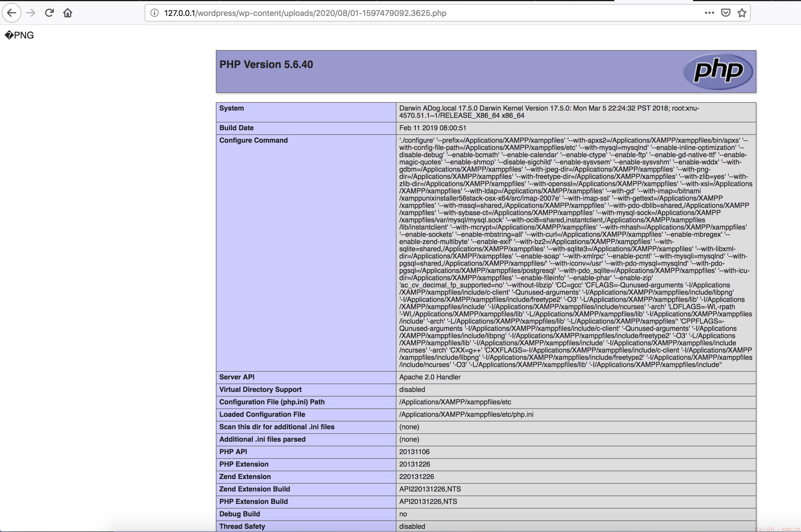Image resolution: width=801 pixels, height=532 pixels.
Task: Select the Configure Command label
Action: (253, 140)
